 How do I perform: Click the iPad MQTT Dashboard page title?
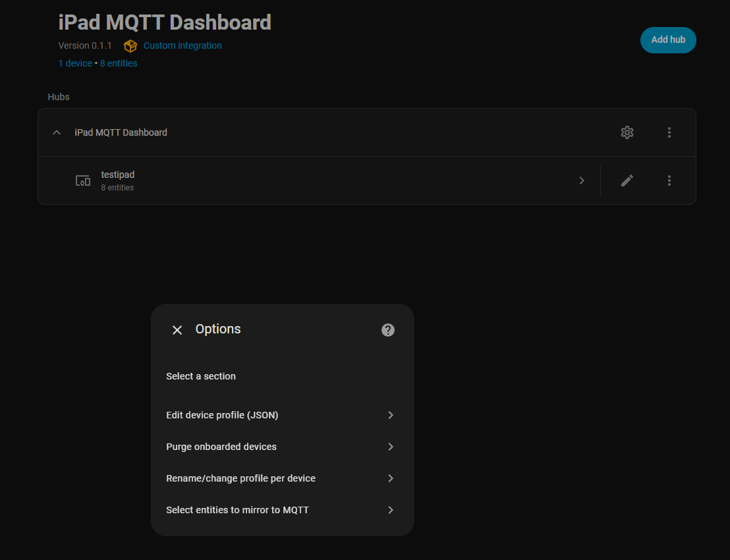(165, 22)
